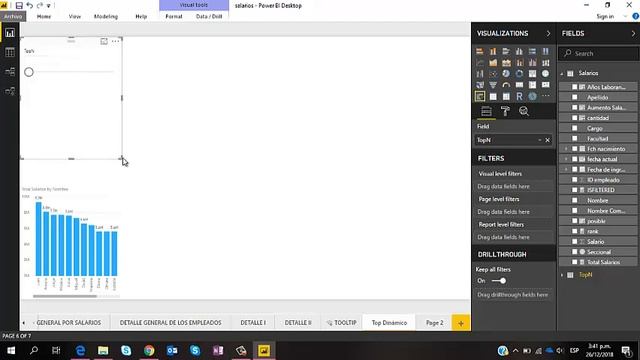Check the Nombre field checkbox
This screenshot has height=360, width=640.
point(575,200)
